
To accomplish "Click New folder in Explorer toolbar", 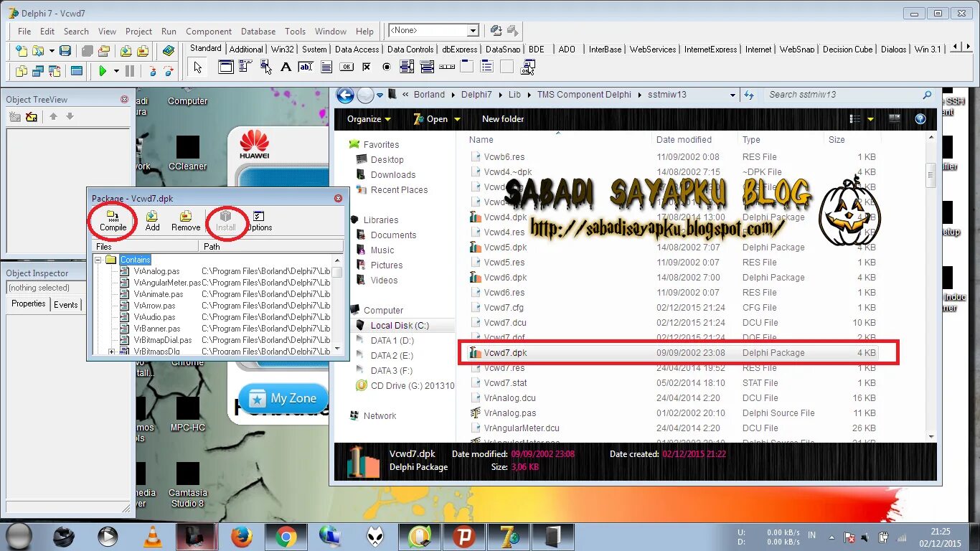I will (503, 119).
